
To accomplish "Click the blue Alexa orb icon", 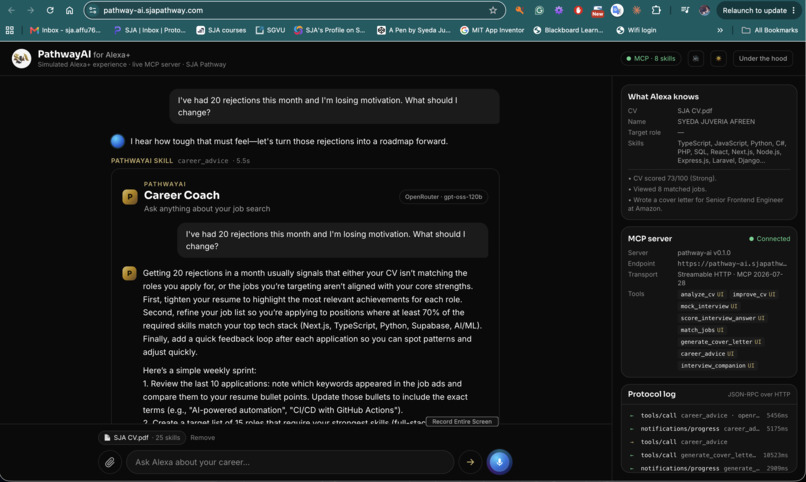I will pyautogui.click(x=118, y=141).
